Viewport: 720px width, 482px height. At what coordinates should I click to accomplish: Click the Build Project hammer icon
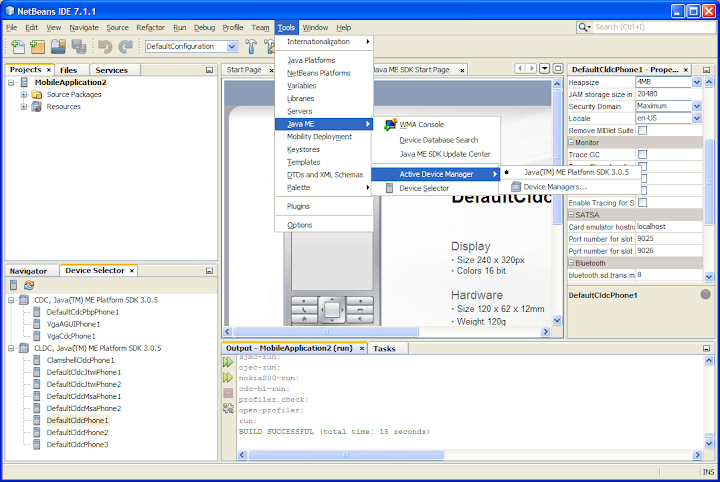tap(251, 46)
